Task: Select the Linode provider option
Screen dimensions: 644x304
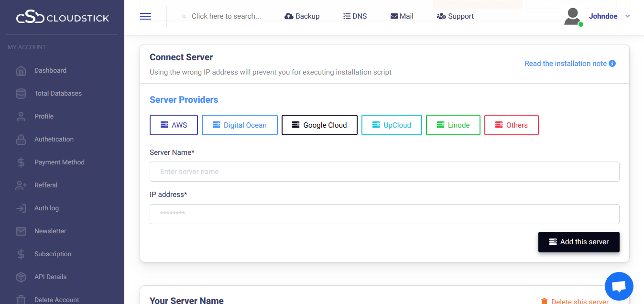Action: coord(453,125)
